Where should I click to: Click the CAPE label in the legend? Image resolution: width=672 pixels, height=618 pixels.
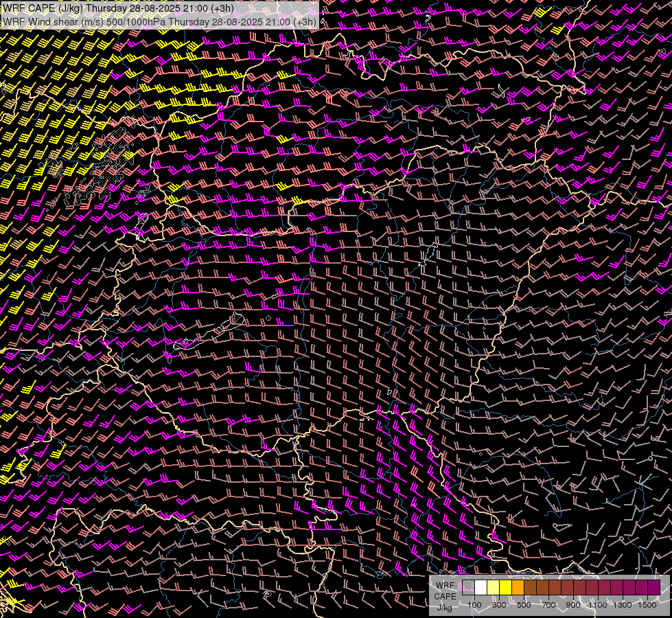445,596
